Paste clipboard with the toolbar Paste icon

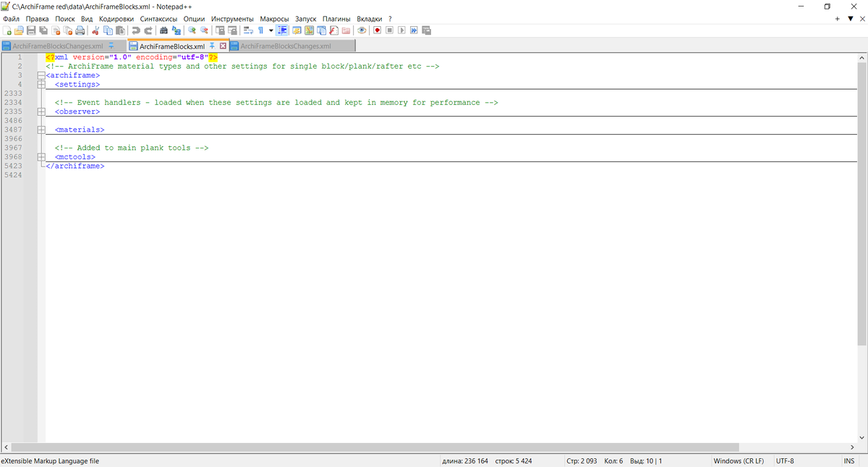[x=120, y=30]
